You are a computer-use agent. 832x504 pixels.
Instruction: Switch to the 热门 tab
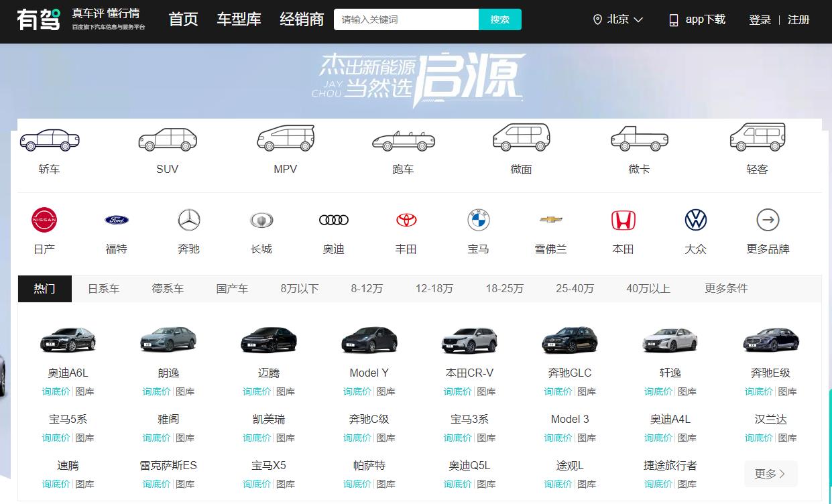click(45, 289)
